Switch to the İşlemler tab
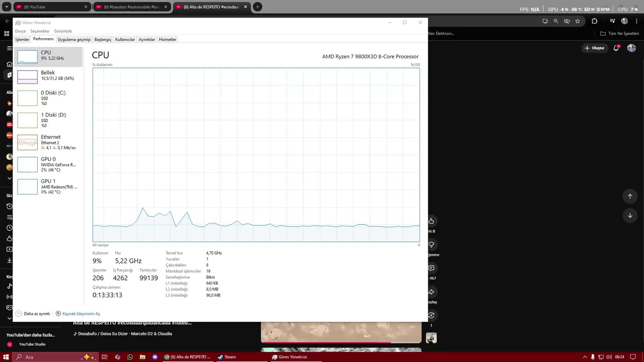 22,39
